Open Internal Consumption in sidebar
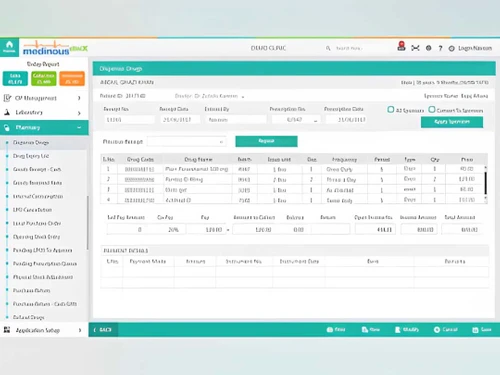 [x=38, y=196]
